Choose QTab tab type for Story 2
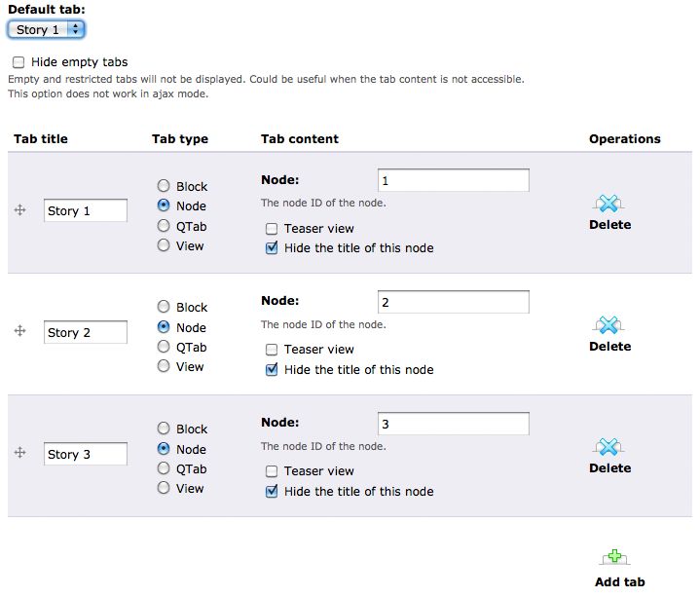 click(164, 348)
